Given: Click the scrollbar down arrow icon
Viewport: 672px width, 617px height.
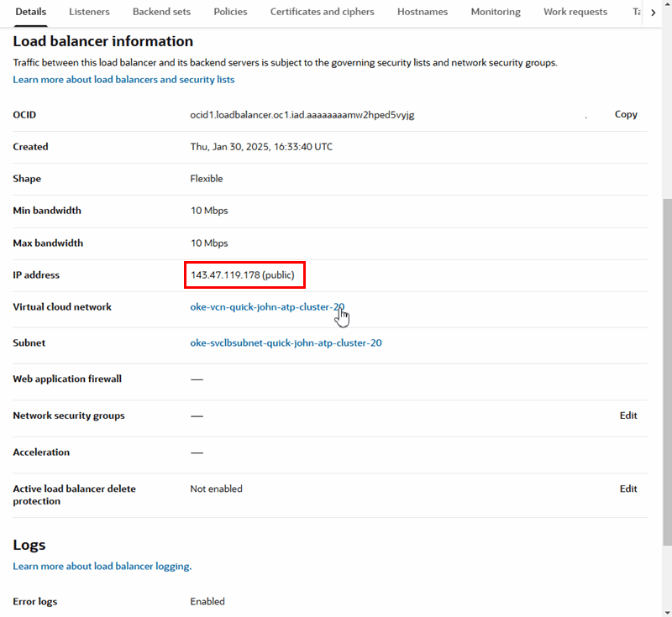Looking at the screenshot, I should coord(666,610).
